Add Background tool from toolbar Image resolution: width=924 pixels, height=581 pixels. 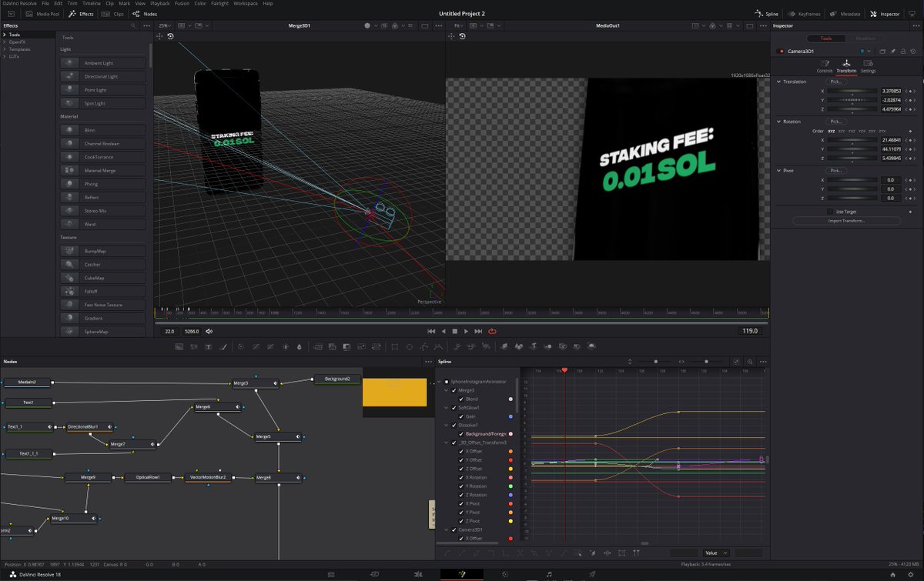179,347
